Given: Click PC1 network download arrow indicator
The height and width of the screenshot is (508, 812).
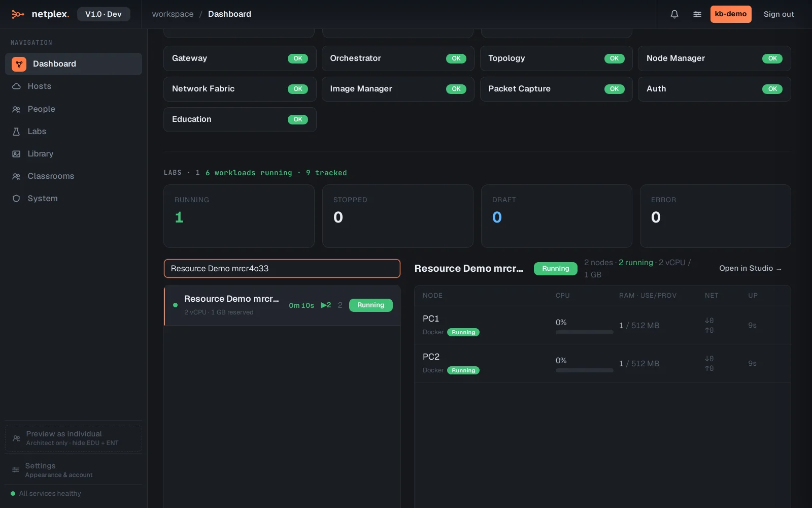Looking at the screenshot, I should tap(709, 321).
